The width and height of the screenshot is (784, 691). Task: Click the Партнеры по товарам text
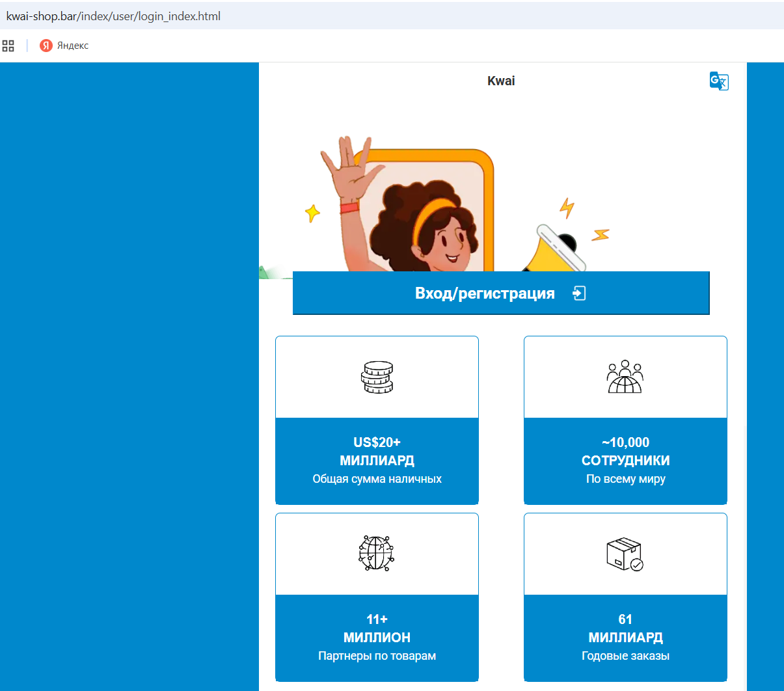[377, 656]
